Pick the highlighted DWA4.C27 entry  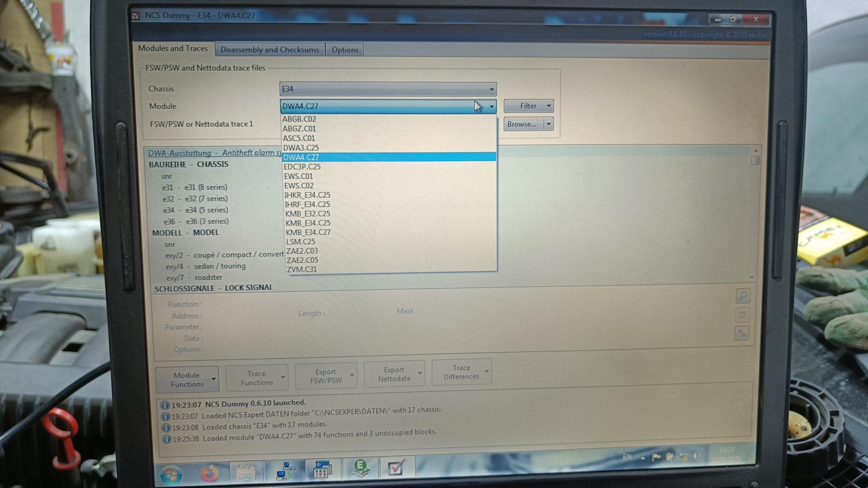389,157
